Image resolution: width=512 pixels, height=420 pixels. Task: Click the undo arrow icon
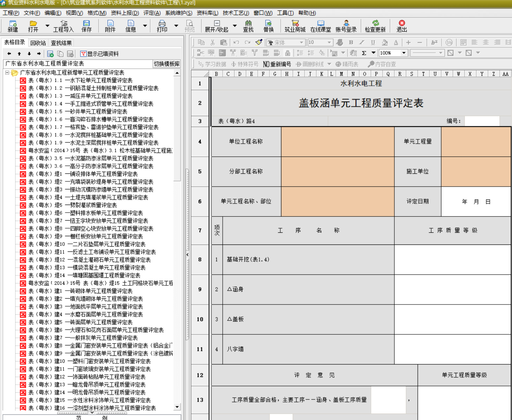(236, 42)
